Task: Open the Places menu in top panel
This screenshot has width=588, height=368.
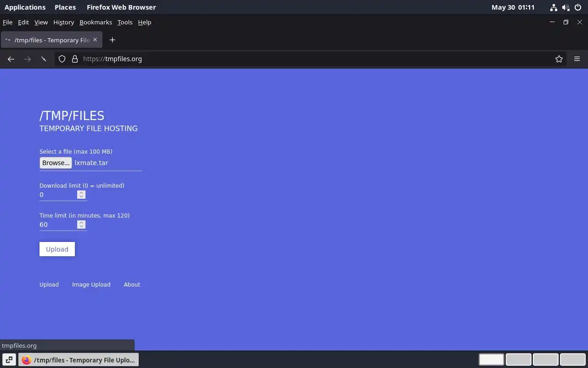Action: coord(65,7)
